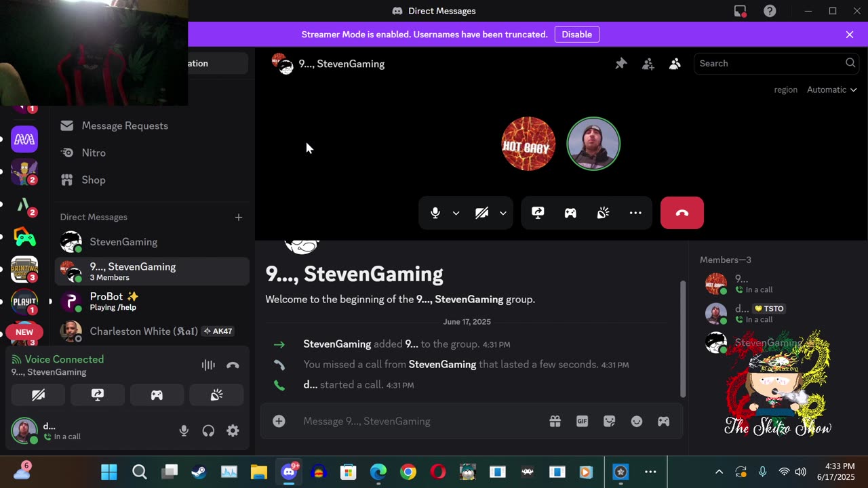Viewport: 868px width, 488px height.
Task: Create new DM with plus icon
Action: pos(239,217)
